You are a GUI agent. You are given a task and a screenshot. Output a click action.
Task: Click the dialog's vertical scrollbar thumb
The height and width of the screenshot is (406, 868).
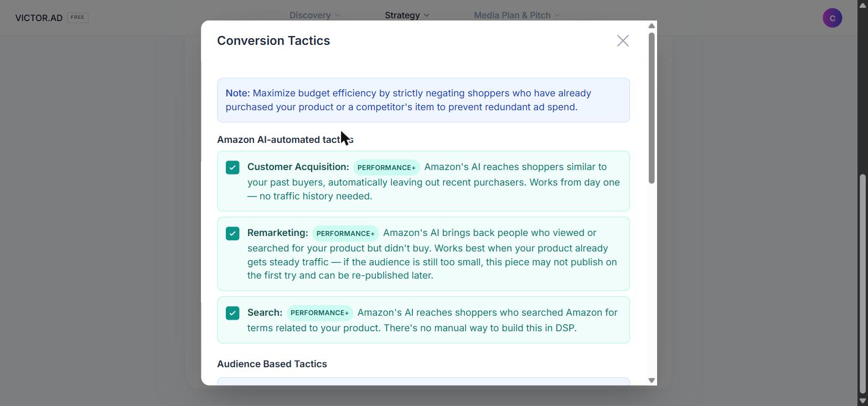[x=652, y=108]
